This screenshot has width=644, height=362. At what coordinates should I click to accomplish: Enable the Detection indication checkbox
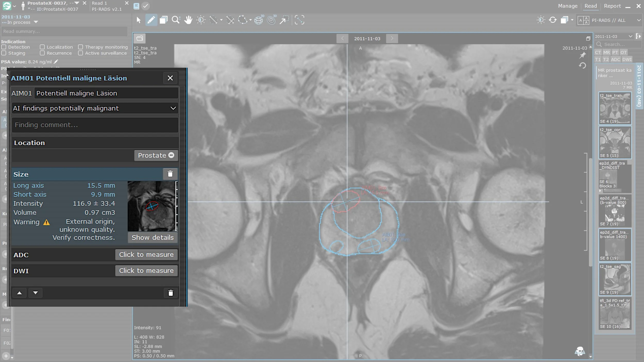coord(4,47)
